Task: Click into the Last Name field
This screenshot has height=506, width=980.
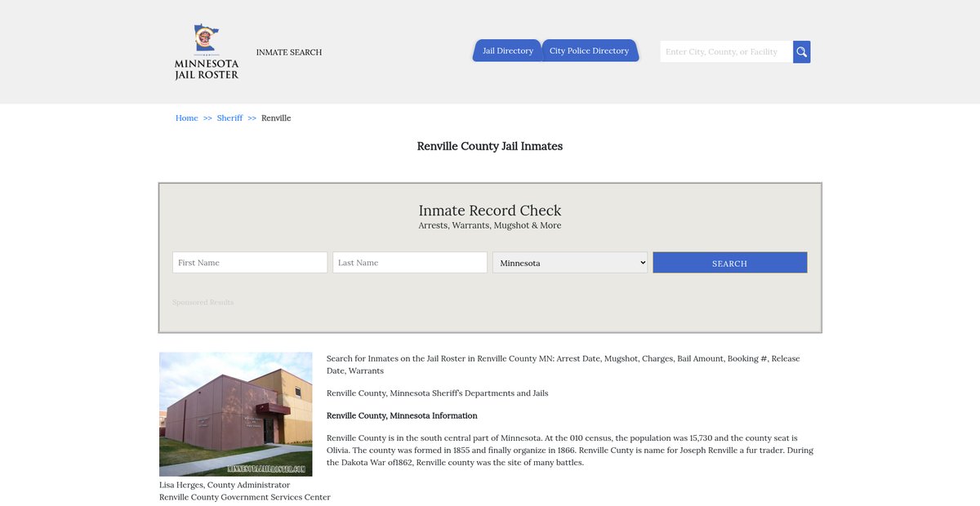Action: coord(410,263)
